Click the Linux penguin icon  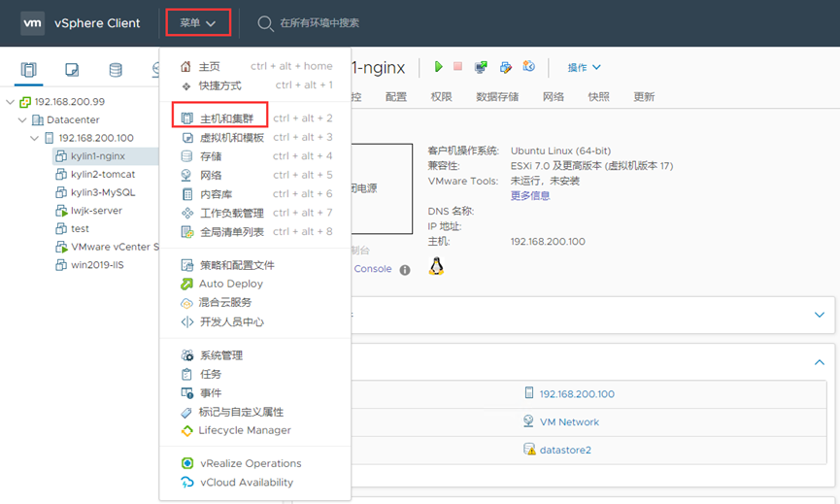436,266
